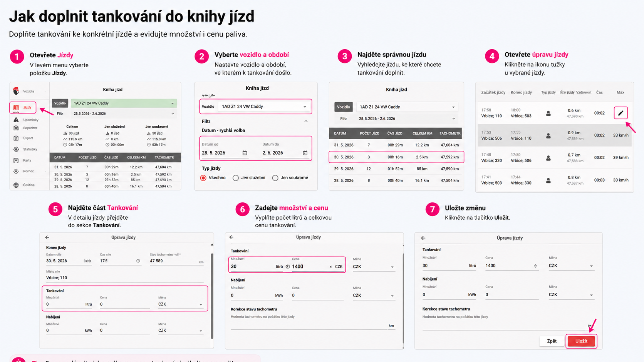The image size is (644, 362).
Task: Click the Export sidebar icon
Action: click(x=16, y=138)
